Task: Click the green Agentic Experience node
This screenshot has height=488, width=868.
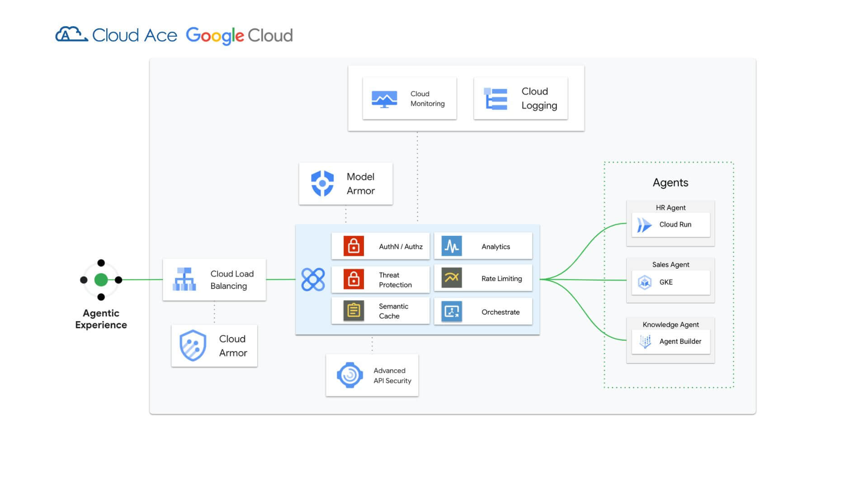Action: (101, 280)
